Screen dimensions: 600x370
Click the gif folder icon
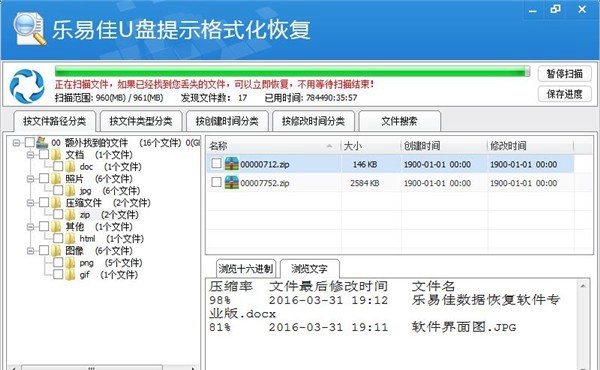point(70,275)
